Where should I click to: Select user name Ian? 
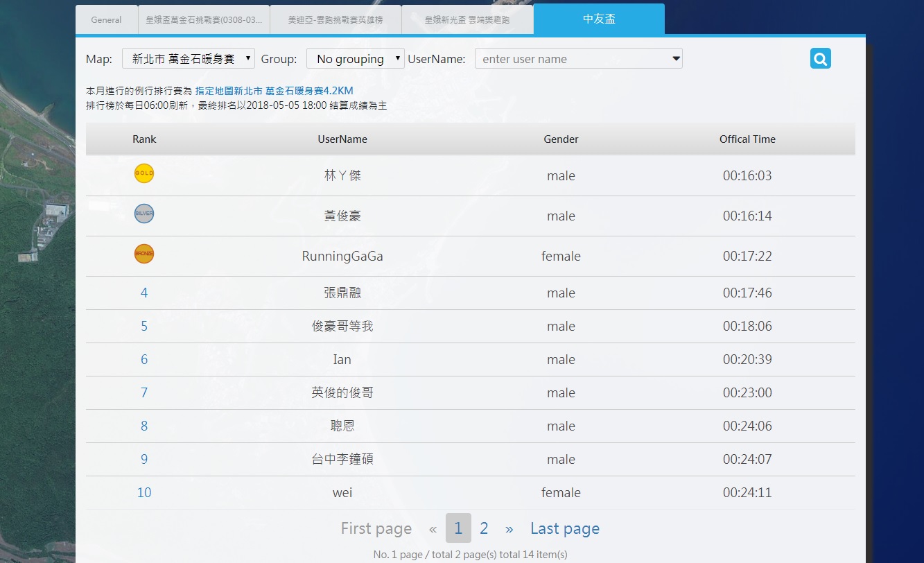pos(342,359)
